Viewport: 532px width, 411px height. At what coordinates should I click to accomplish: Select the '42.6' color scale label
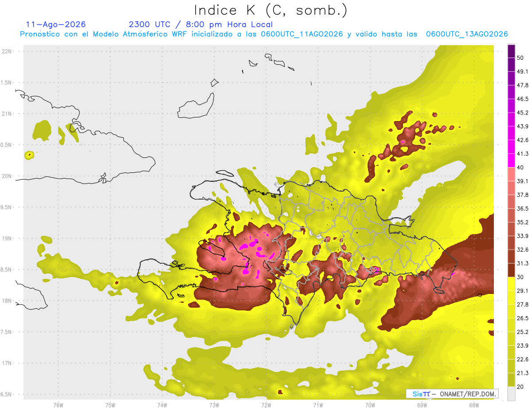point(522,140)
